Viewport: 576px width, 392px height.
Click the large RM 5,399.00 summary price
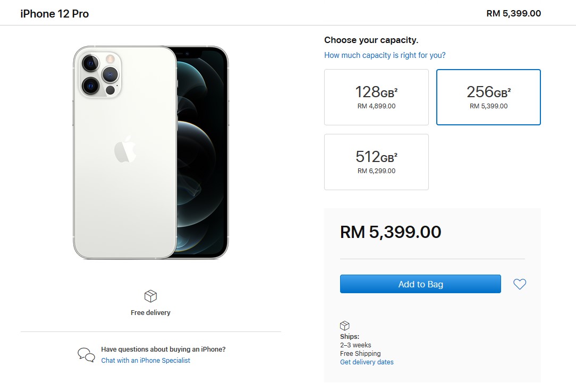coord(391,232)
